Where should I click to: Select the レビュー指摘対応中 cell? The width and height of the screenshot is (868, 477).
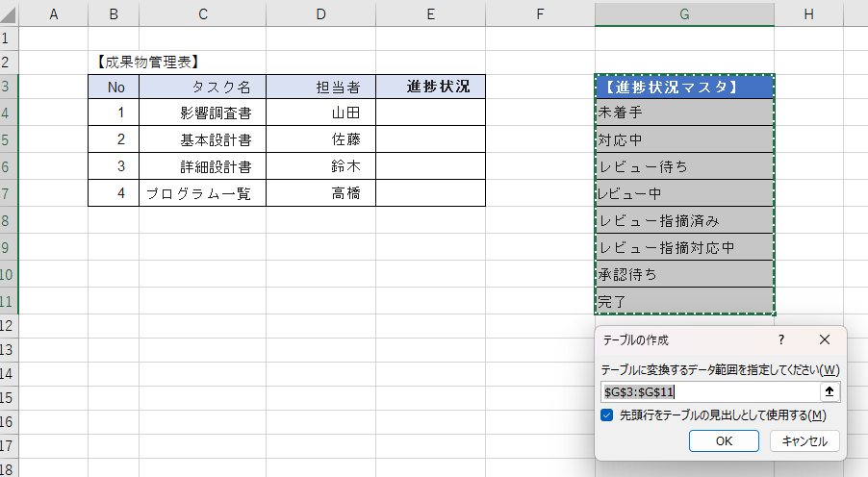tap(684, 247)
